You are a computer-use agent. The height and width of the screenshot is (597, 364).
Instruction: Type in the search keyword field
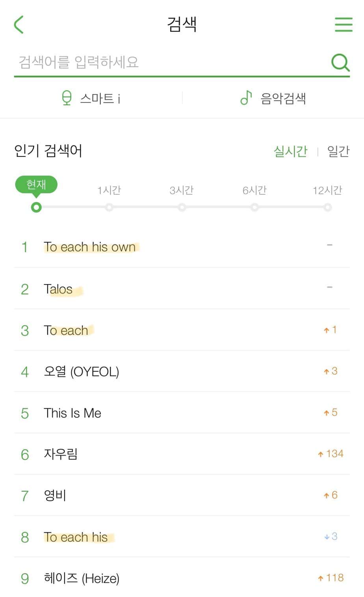(x=169, y=62)
